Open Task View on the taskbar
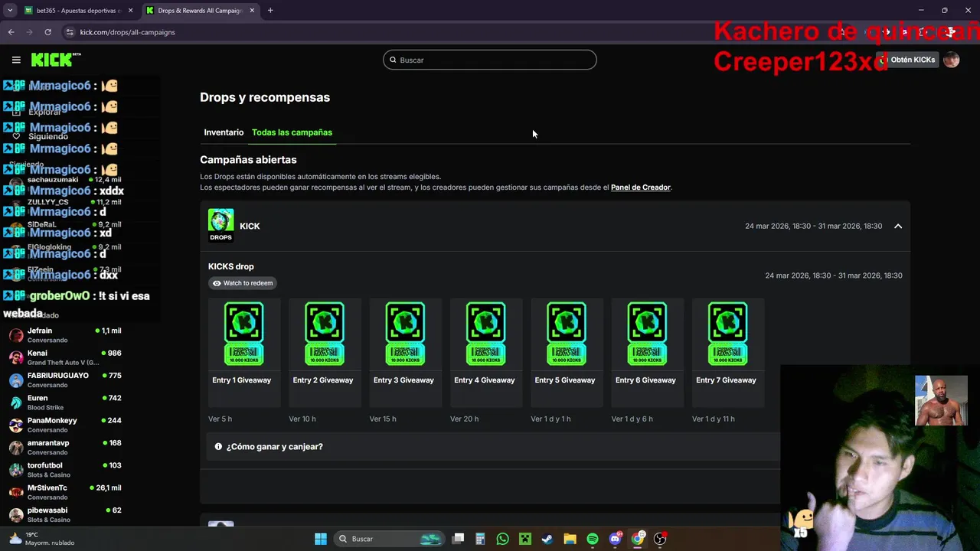Image resolution: width=980 pixels, height=551 pixels. (x=458, y=539)
